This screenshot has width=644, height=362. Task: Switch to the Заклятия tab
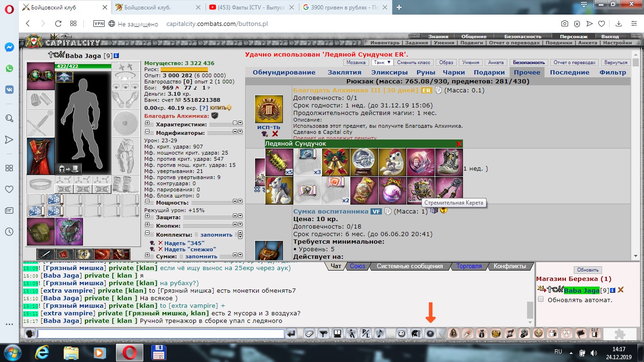coord(345,72)
